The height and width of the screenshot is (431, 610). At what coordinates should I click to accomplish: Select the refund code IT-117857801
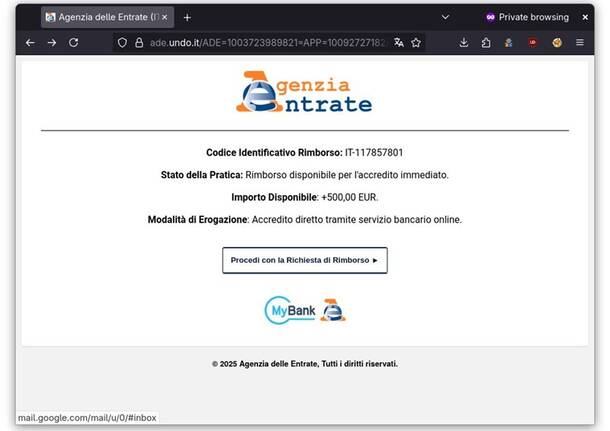(374, 152)
